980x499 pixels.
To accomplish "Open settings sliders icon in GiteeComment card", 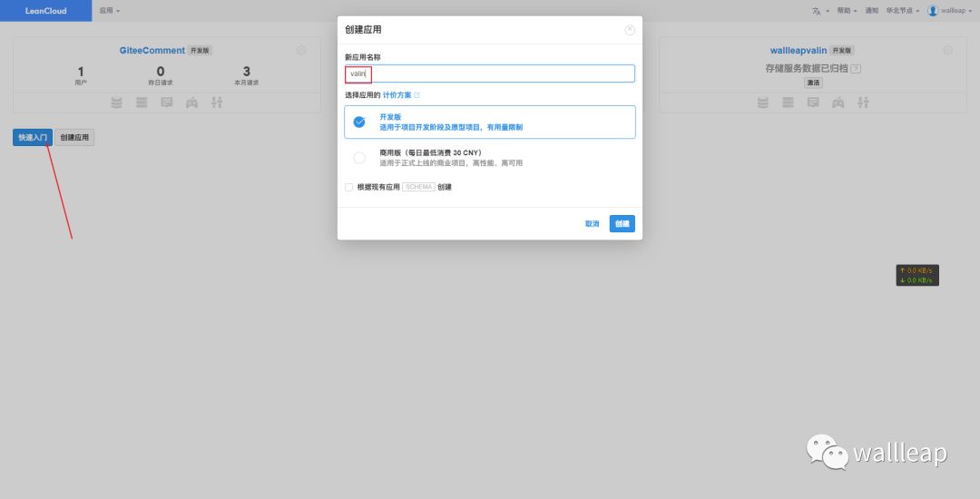I will [x=217, y=103].
